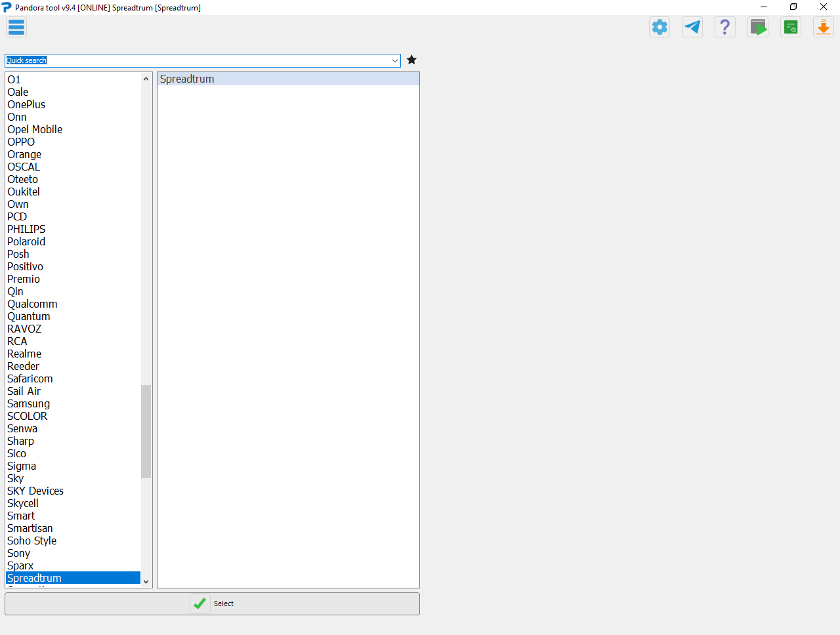Click the green check on Select button
840x635 pixels.
(199, 603)
